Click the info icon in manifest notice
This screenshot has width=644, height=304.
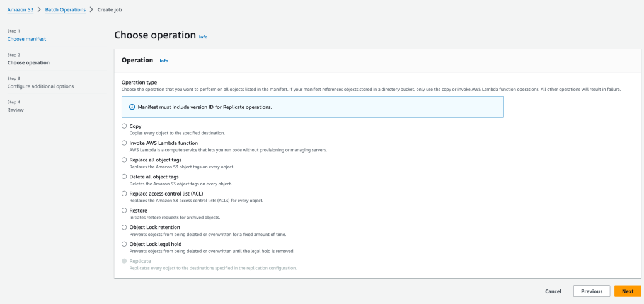[132, 107]
